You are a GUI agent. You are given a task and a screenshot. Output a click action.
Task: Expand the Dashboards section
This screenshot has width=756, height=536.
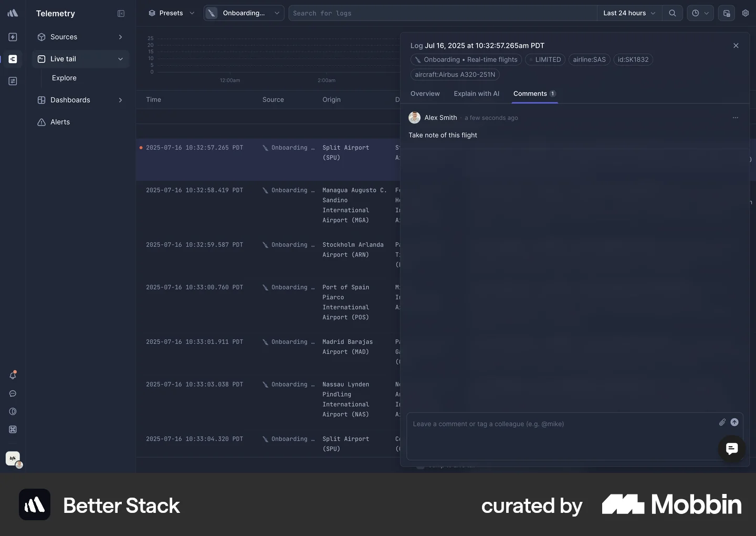80,100
